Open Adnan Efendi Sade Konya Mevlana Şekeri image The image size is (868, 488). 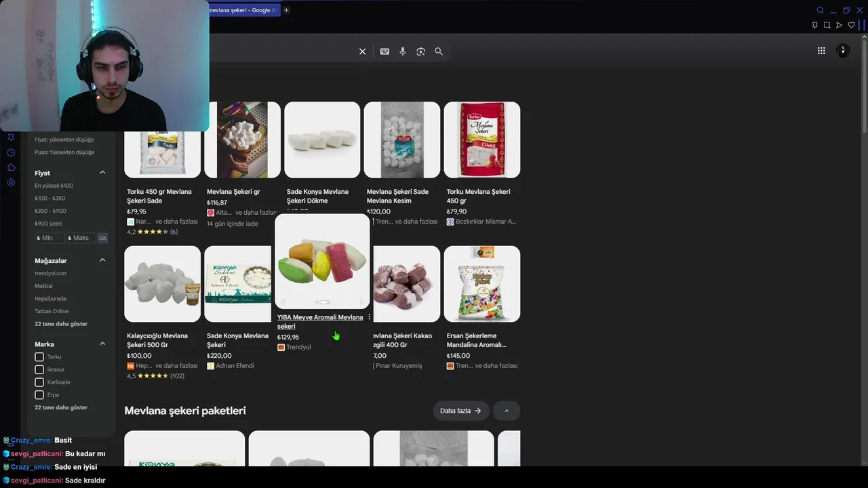pos(239,284)
